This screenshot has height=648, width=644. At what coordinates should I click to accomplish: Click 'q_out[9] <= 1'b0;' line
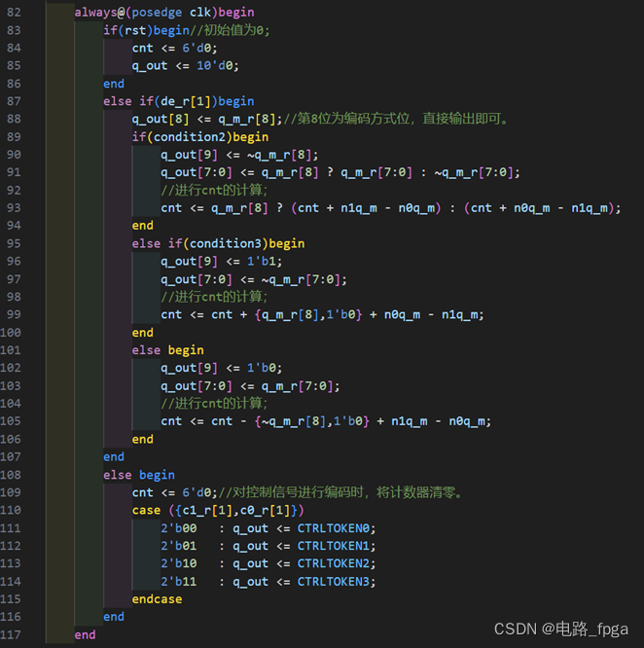[222, 368]
